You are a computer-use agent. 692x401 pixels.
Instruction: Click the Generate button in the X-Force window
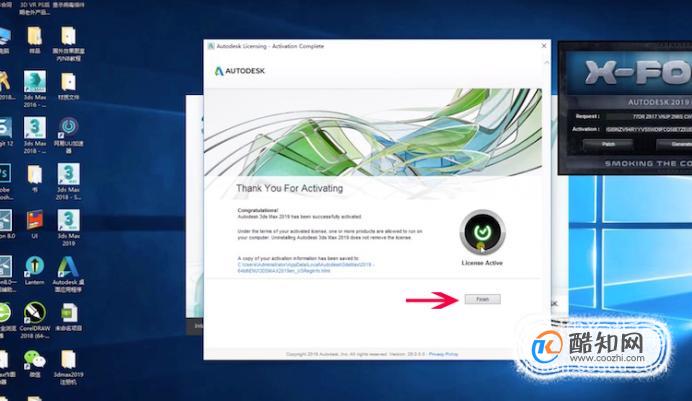pos(674,144)
